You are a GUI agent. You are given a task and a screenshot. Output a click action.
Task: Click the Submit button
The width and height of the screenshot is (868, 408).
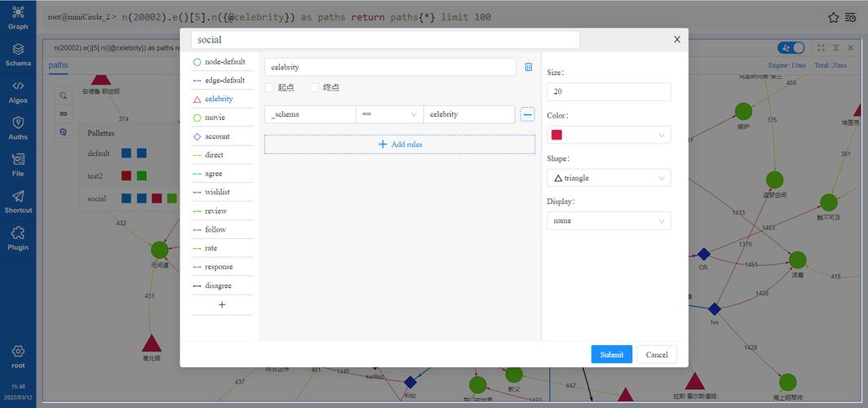[x=612, y=354]
